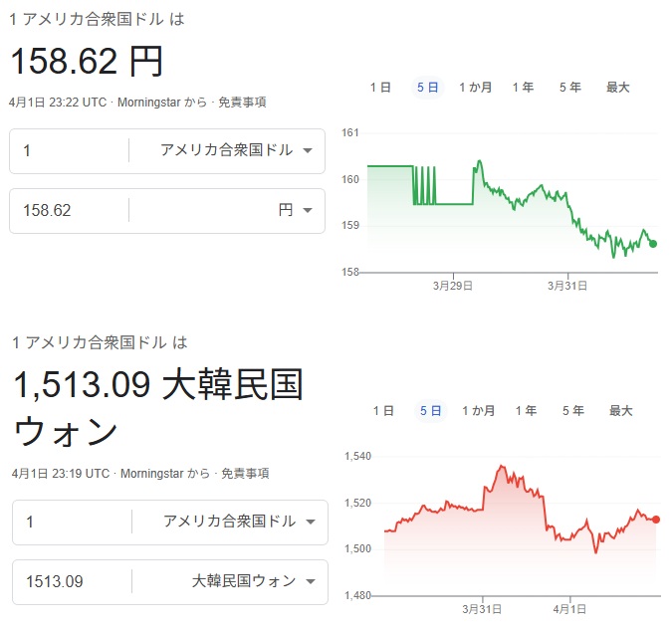Show the 最大 range on the yen chart
The height and width of the screenshot is (631, 672).
[x=617, y=88]
